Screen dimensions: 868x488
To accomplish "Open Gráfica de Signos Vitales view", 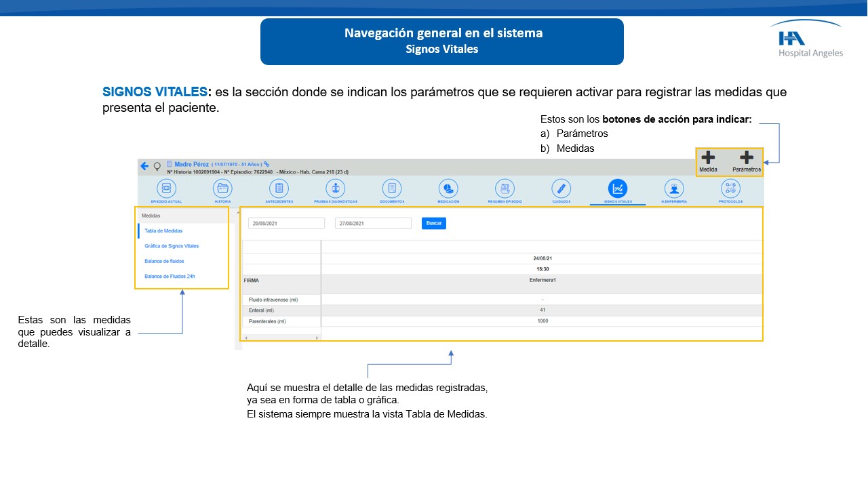I will pos(172,246).
